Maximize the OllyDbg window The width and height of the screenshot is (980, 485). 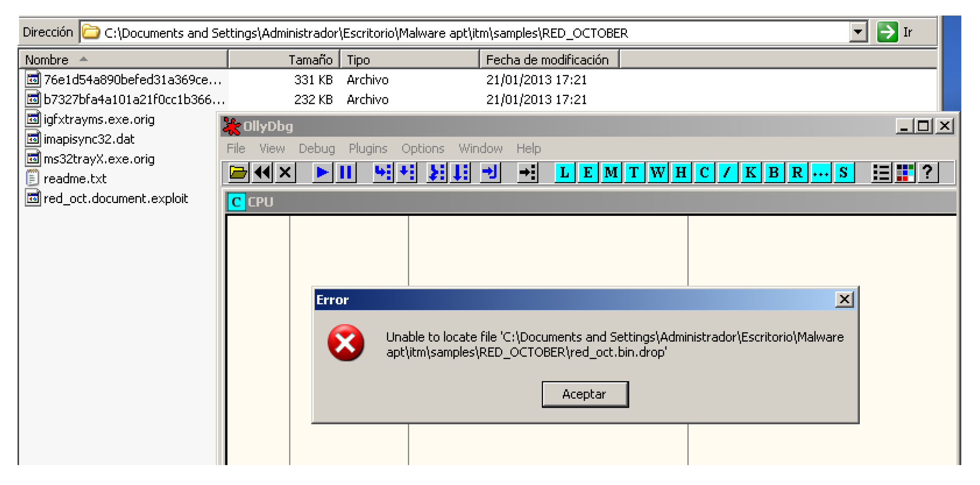pyautogui.click(x=923, y=126)
